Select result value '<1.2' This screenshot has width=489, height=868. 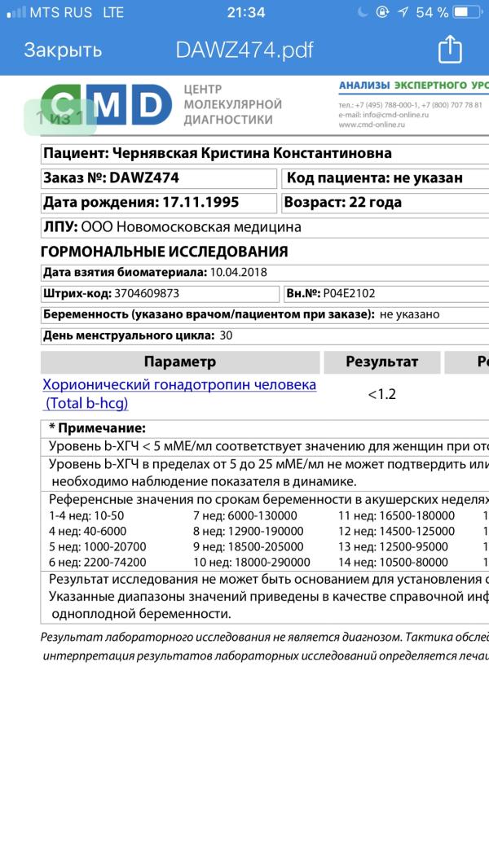pos(382,395)
